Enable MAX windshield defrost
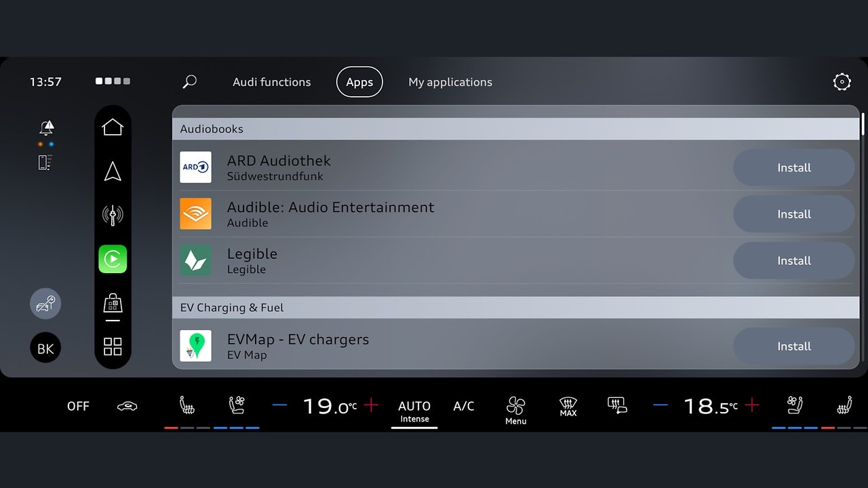 pyautogui.click(x=568, y=407)
